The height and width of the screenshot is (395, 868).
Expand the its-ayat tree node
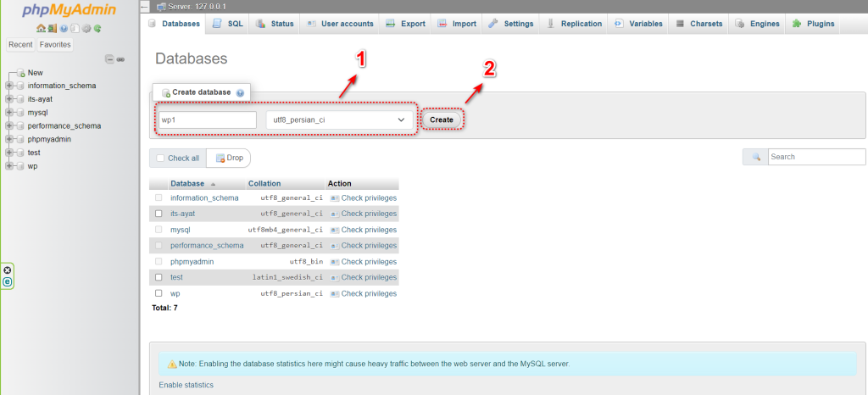coord(8,99)
